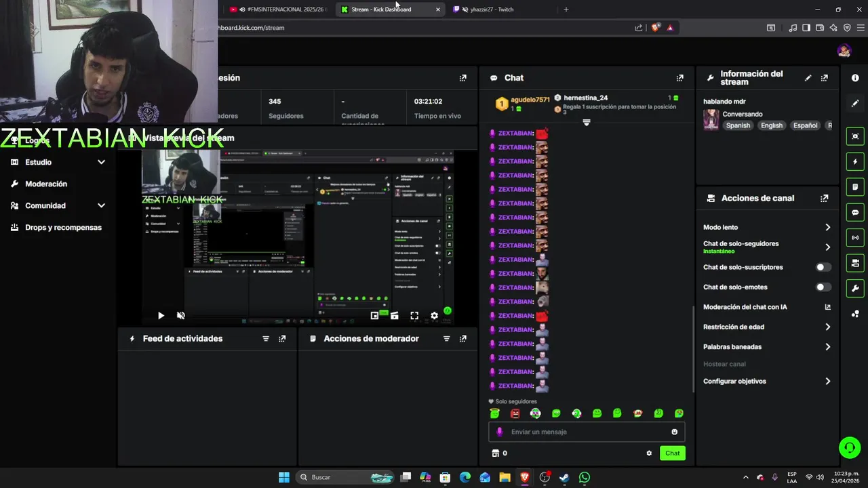868x488 pixels.
Task: Toggle the lightning activity feed widget icon
Action: [x=855, y=162]
